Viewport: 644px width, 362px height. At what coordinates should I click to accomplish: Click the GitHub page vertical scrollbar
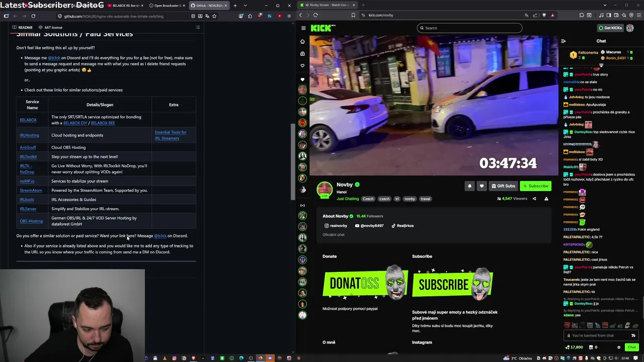click(x=292, y=161)
